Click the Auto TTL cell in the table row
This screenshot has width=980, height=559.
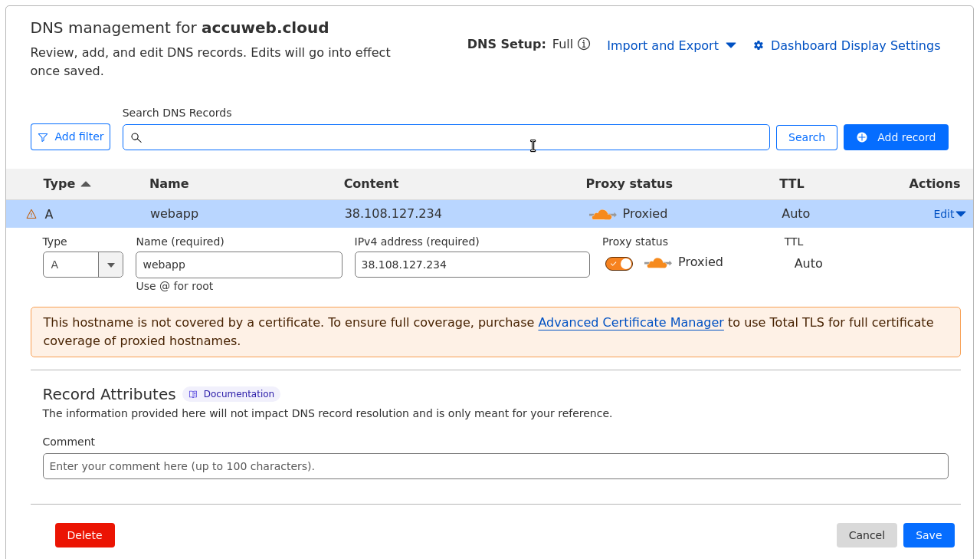795,214
